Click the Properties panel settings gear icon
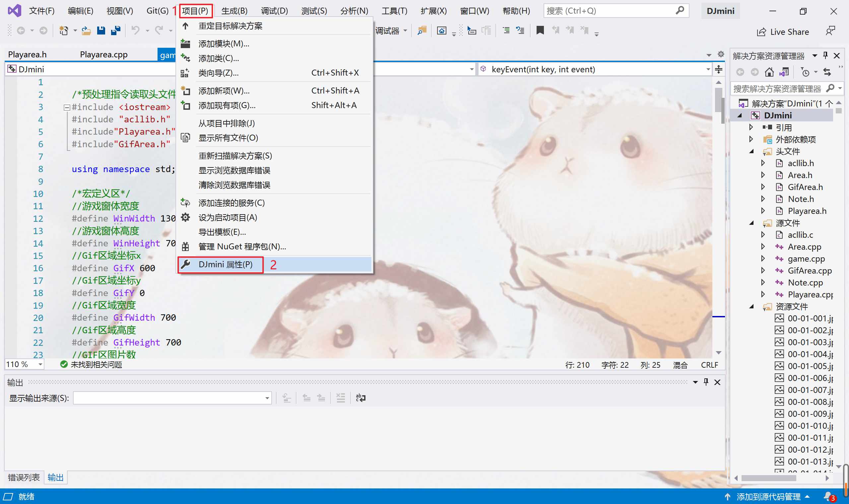Image resolution: width=849 pixels, height=504 pixels. pos(719,55)
